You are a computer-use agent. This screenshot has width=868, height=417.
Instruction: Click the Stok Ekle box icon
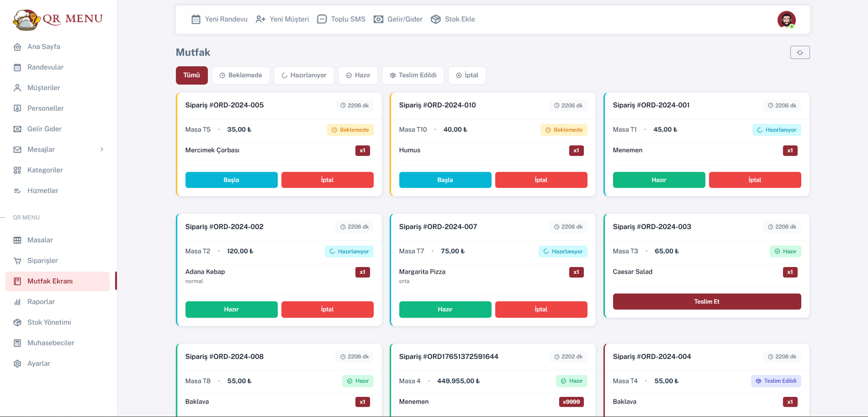pyautogui.click(x=436, y=20)
